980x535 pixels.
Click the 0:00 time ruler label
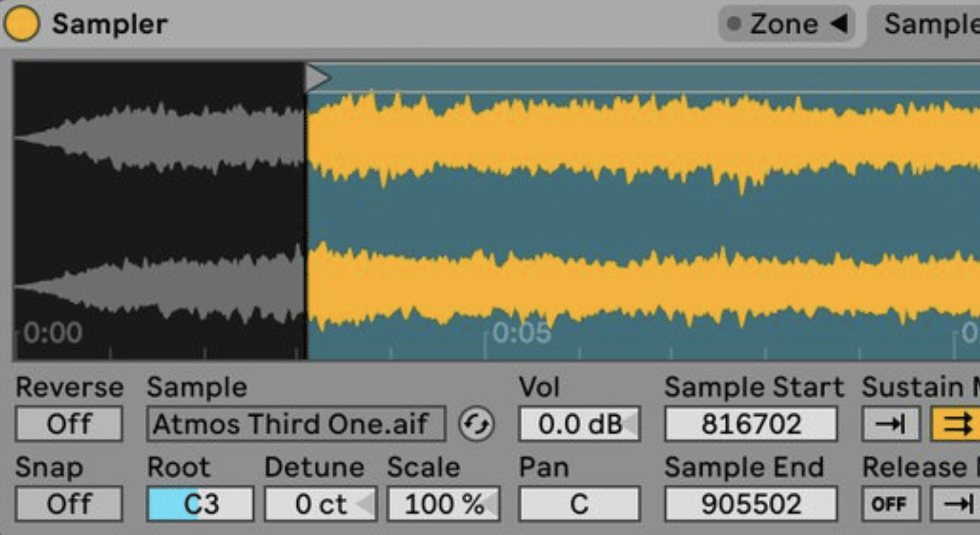53,333
